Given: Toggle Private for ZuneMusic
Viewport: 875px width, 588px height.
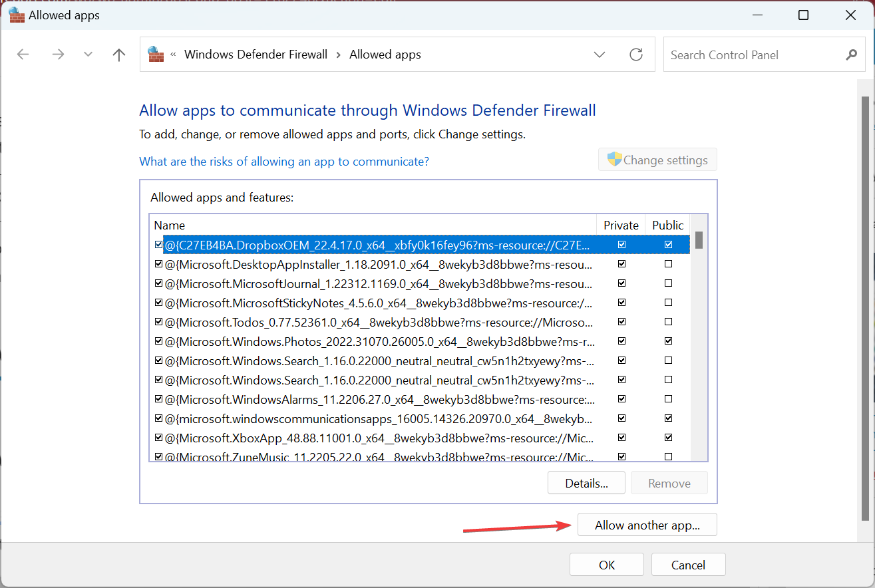Looking at the screenshot, I should (621, 456).
